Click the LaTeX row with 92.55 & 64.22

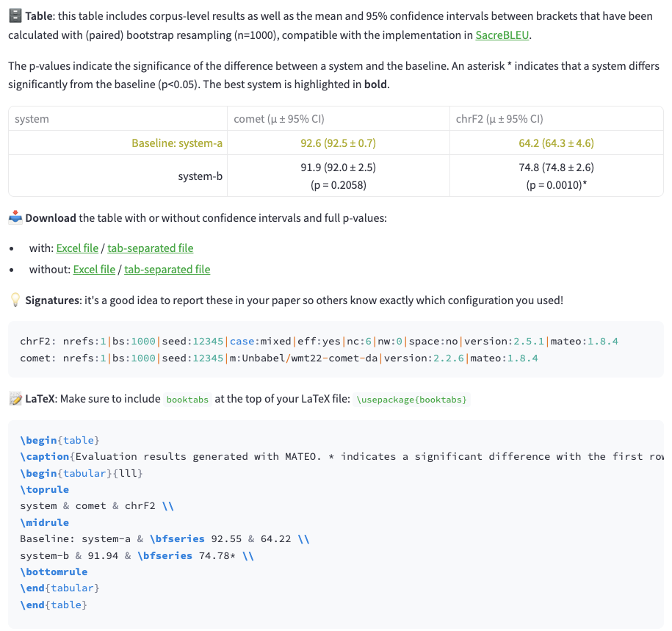(x=165, y=539)
